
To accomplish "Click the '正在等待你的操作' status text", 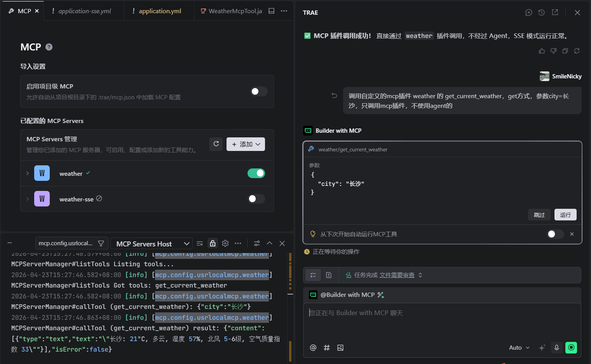I will pos(336,251).
